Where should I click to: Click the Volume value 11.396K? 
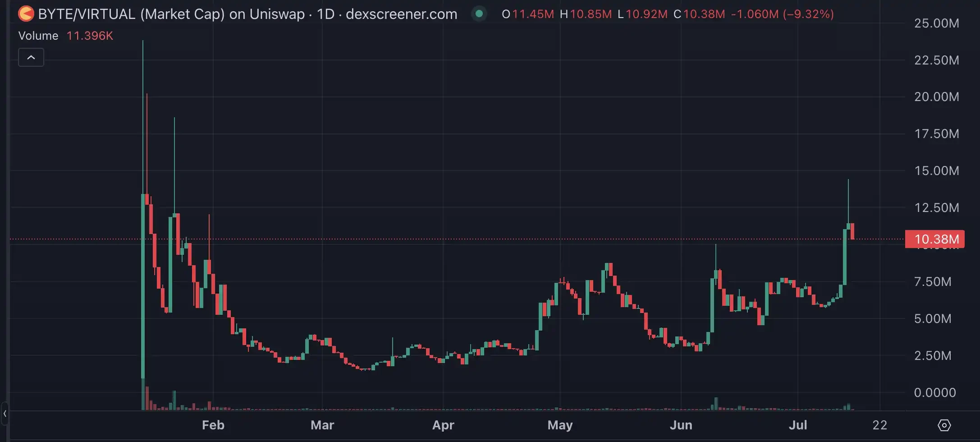[x=89, y=36]
